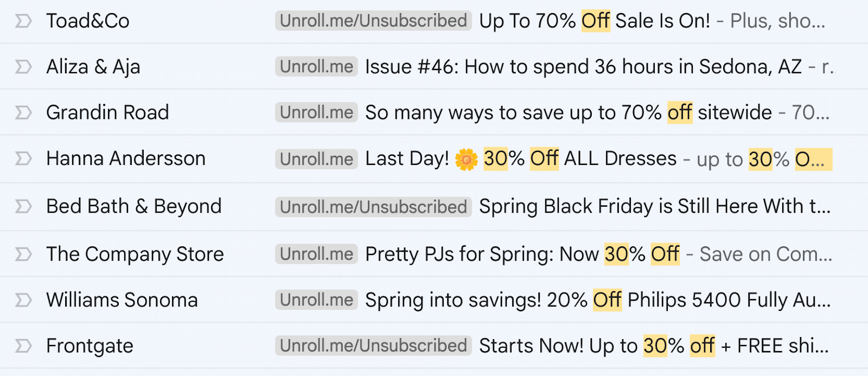Toggle importance marker for Aliza & Aja
This screenshot has height=376, width=868.
pos(23,67)
